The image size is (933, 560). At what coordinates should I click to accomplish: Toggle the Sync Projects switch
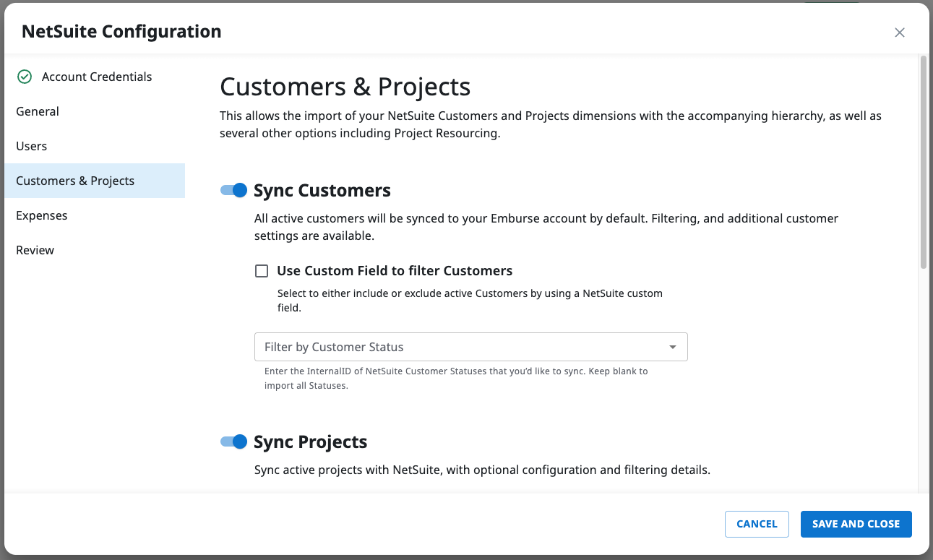234,441
